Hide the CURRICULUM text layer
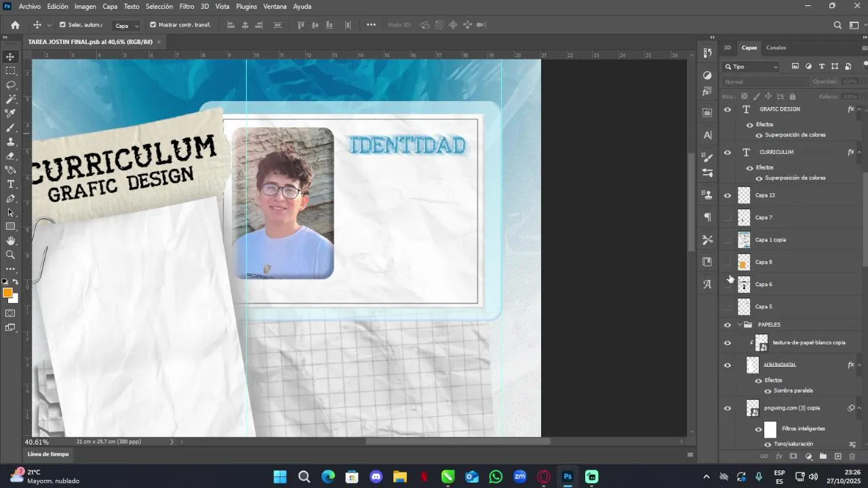The image size is (868, 488). pos(728,152)
